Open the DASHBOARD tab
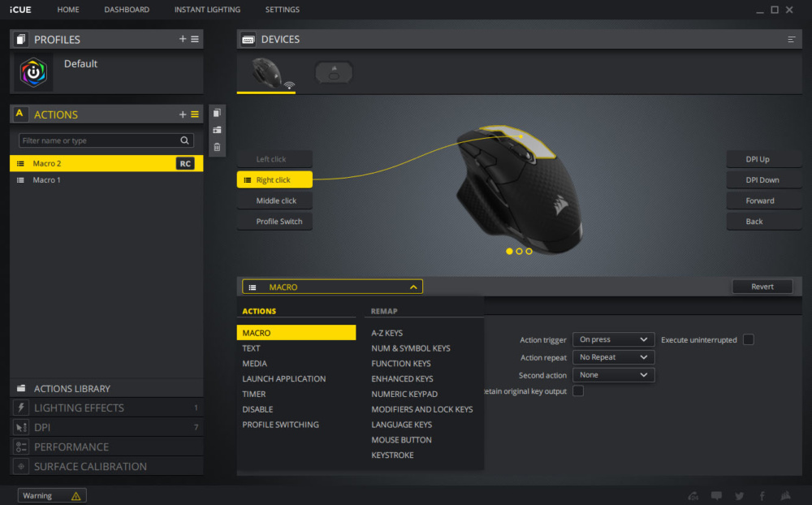Screen dimensions: 812x505 tap(127, 9)
